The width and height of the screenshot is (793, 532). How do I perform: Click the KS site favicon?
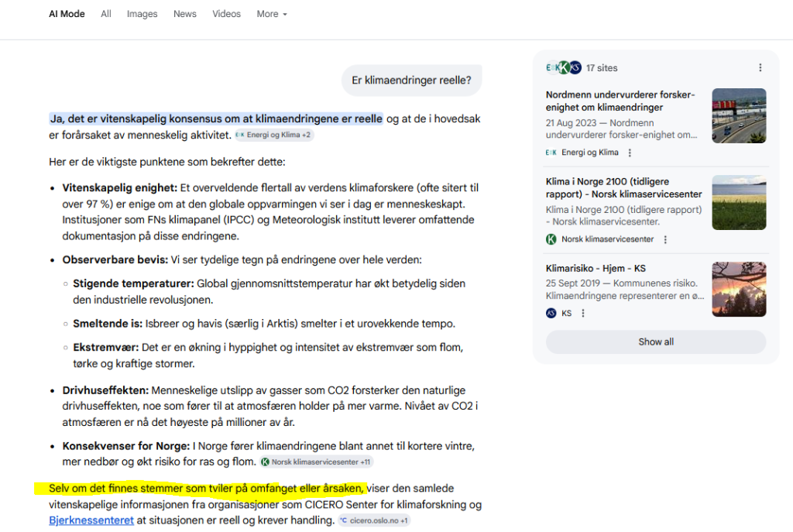(x=551, y=314)
